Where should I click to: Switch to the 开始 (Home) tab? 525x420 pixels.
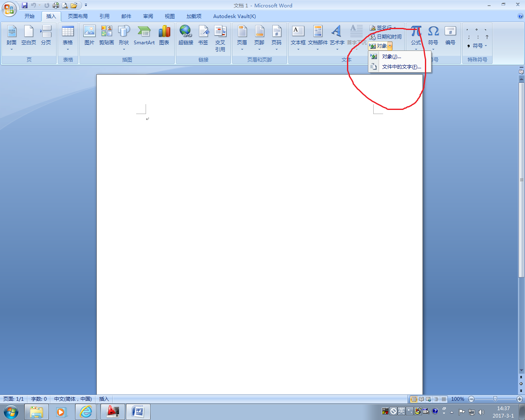click(x=30, y=16)
